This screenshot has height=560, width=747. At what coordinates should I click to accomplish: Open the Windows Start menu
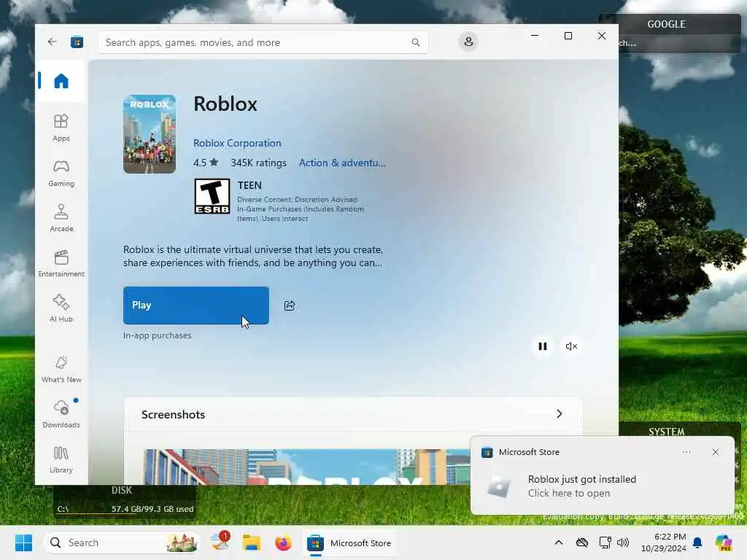tap(23, 542)
